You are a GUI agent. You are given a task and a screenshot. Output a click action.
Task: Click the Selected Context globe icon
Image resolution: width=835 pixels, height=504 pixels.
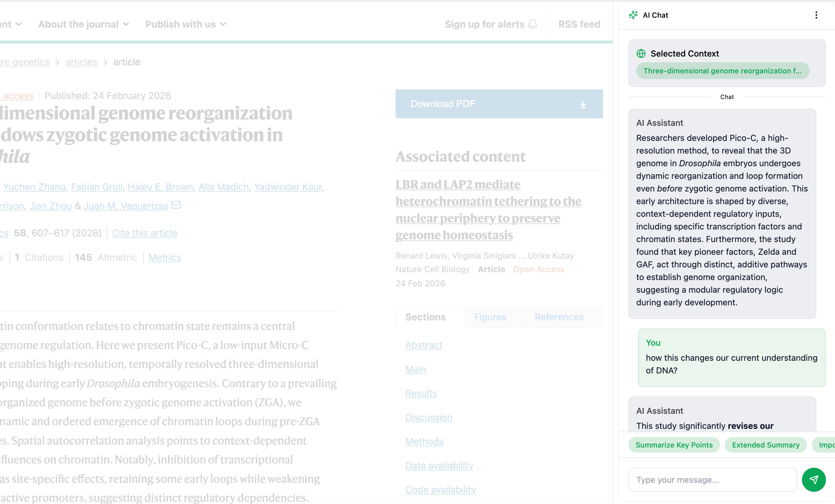641,54
